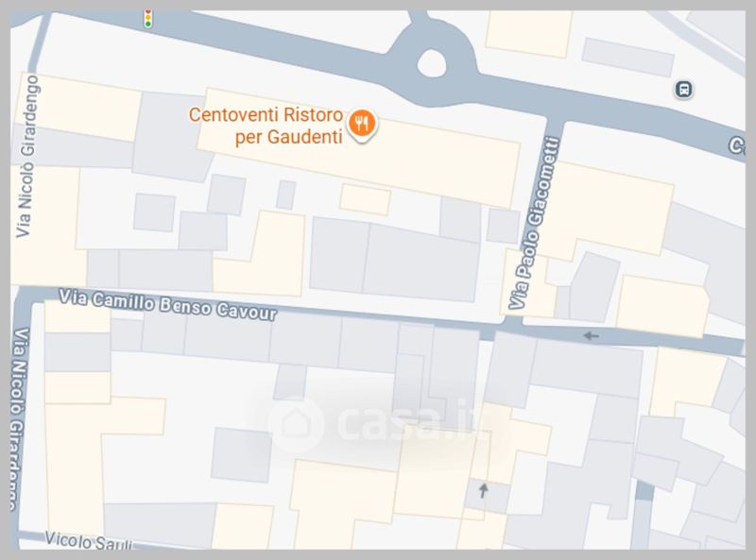Click the bold Via Nicolò Girardengo label at lower left
Screen dimensions: 756x560
tap(19, 418)
